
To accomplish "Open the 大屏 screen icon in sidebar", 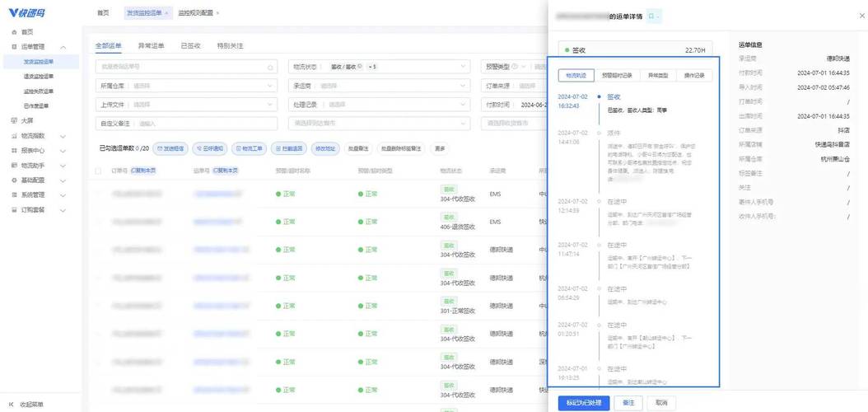I will point(14,121).
